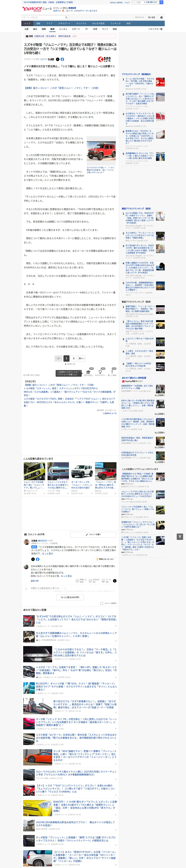
Task: Click the くるまのニュース publisher logo
Action: pos(104,59)
